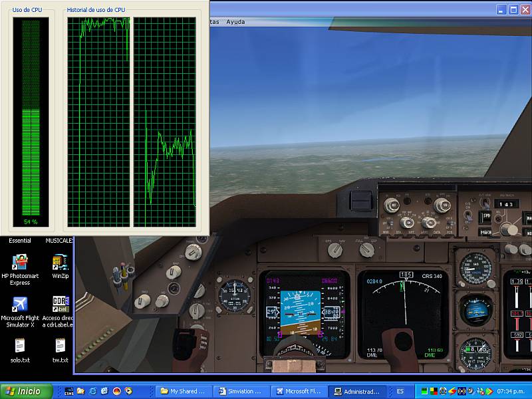532x399 pixels.
Task: Turn the FULL/EXP display mode knob
Action: [366, 250]
